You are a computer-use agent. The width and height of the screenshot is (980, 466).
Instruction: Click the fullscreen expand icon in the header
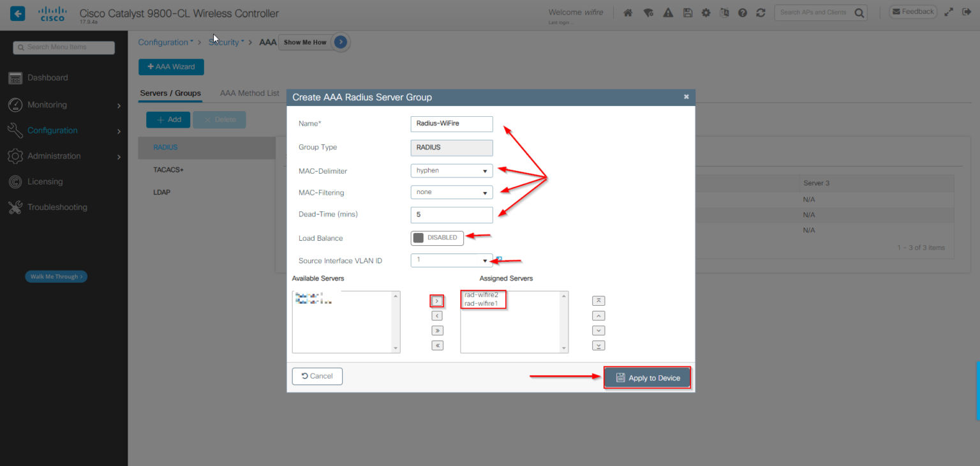pos(949,11)
